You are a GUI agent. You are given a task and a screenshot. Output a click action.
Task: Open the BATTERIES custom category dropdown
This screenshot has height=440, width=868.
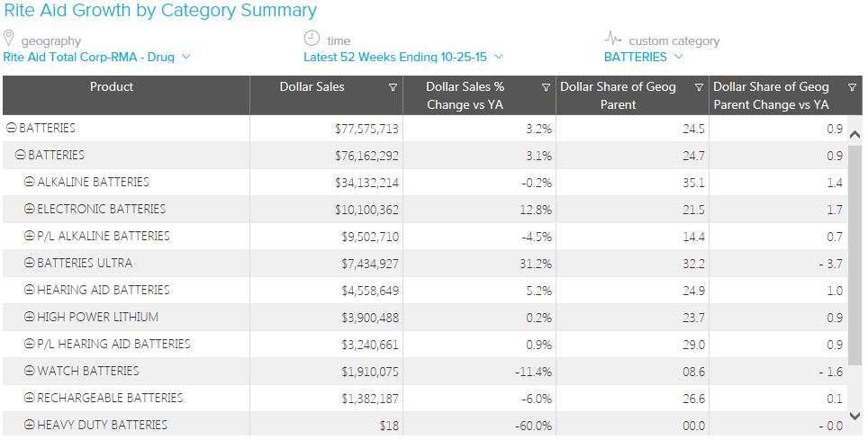643,57
